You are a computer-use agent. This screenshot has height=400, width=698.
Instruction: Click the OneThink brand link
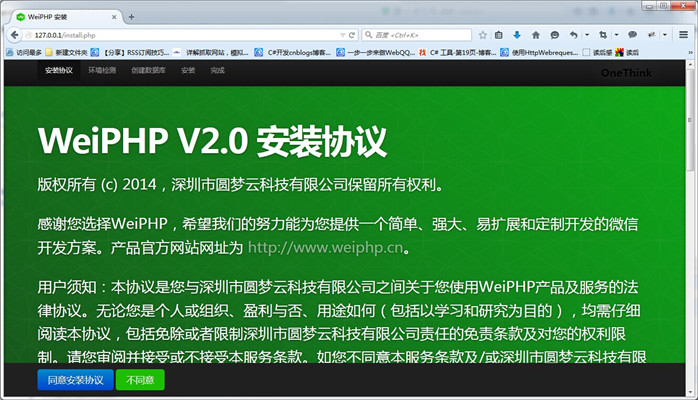[x=626, y=73]
